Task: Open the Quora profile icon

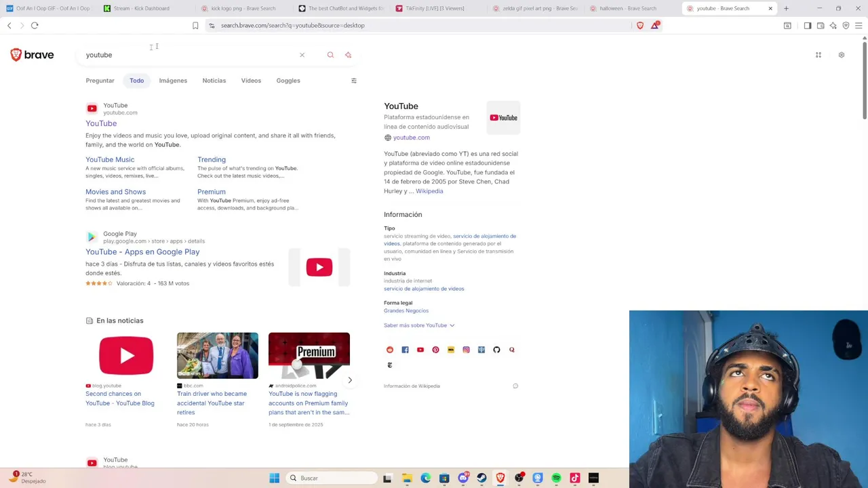Action: 512,350
